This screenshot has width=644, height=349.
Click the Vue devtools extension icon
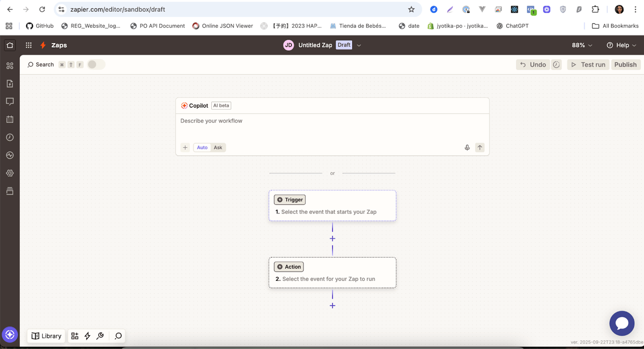(482, 9)
